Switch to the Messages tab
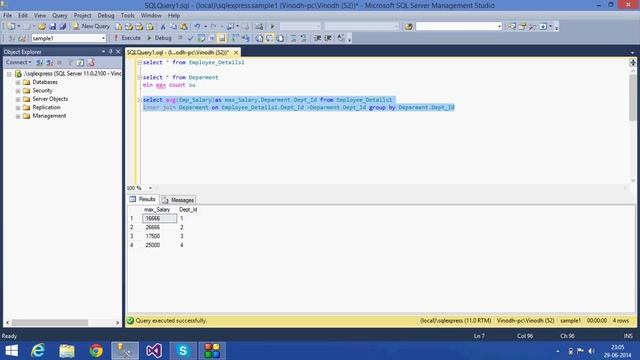Screen dimensions: 640x360 click(178, 200)
